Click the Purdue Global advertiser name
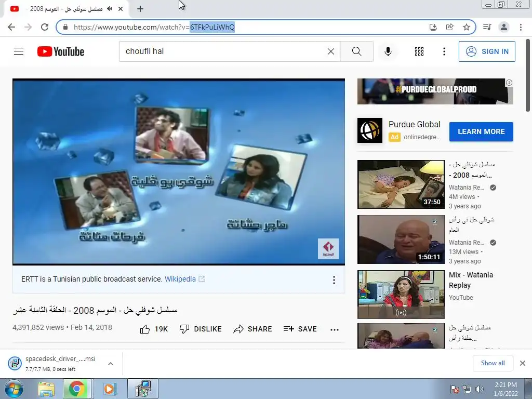Screen dimensions: 532x399 (414, 124)
